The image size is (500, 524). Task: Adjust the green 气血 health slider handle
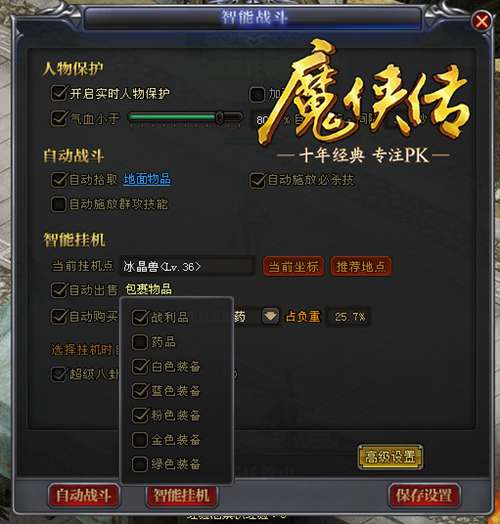click(220, 118)
